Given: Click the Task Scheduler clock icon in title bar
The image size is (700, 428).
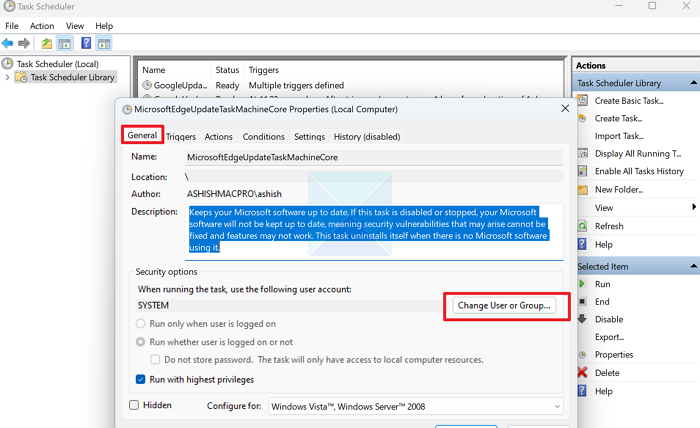Looking at the screenshot, I should [9, 6].
